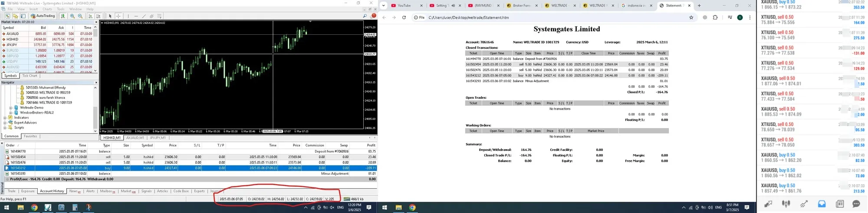Switch to AXJAUD,M1 chart tab
The height and width of the screenshot is (213, 868).
click(x=135, y=138)
